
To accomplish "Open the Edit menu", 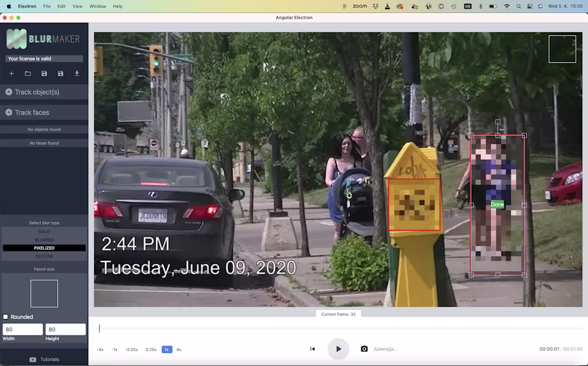I will point(61,6).
